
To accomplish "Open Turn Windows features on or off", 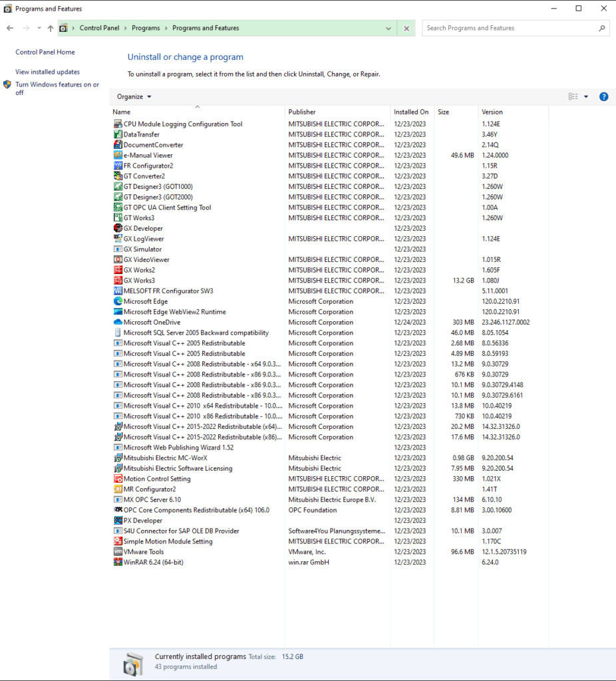I will (57, 88).
